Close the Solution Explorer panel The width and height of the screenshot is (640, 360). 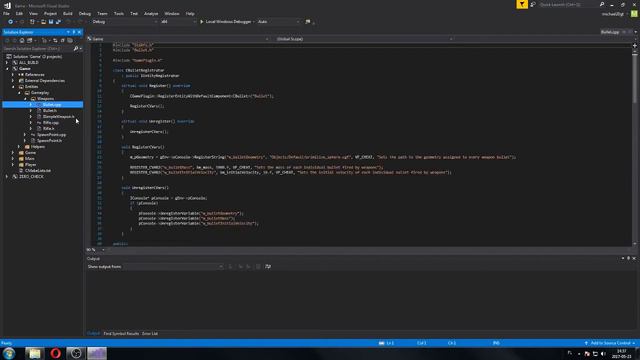tap(79, 32)
